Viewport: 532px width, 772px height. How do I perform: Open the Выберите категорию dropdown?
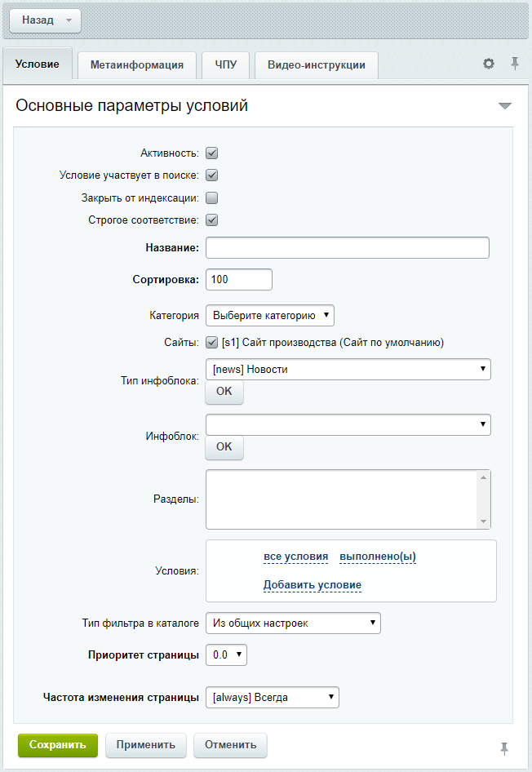(x=270, y=316)
